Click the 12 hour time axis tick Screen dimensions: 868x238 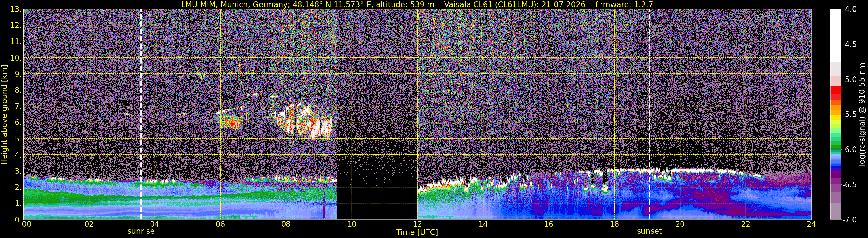point(417,224)
